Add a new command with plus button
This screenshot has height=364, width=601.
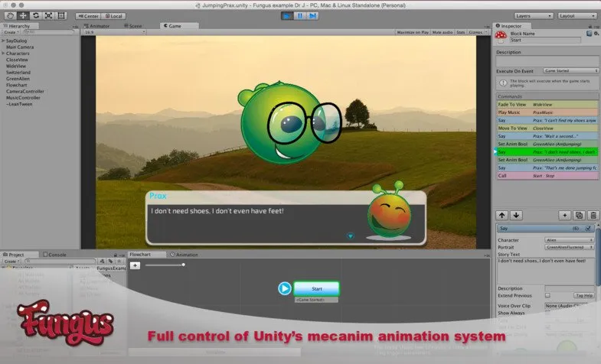click(x=564, y=216)
